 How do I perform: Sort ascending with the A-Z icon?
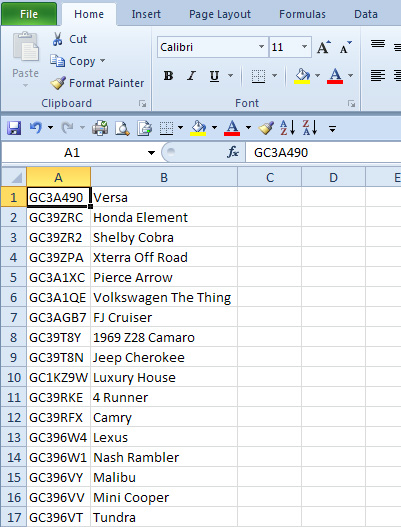287,128
